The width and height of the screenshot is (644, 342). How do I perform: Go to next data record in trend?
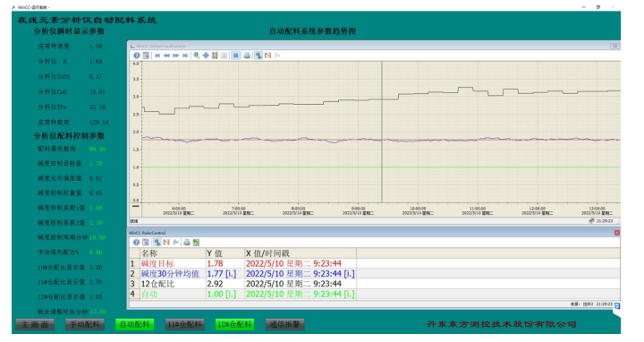point(176,56)
